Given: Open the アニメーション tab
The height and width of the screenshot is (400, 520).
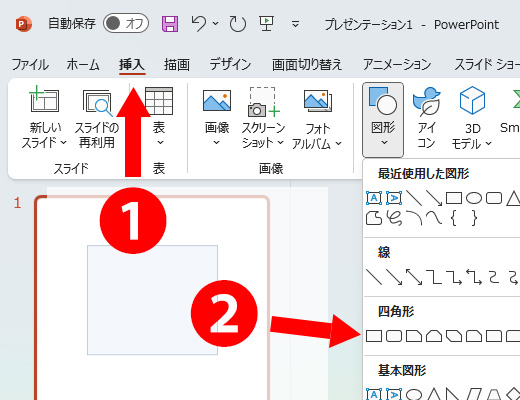Looking at the screenshot, I should pyautogui.click(x=397, y=64).
